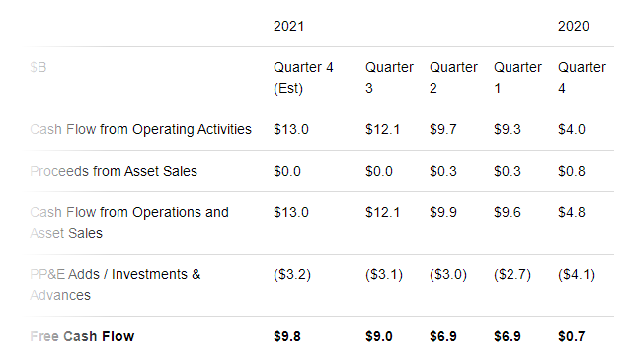Select the $9.0 free cash flow value
Image resolution: width=628 pixels, height=364 pixels.
point(379,336)
